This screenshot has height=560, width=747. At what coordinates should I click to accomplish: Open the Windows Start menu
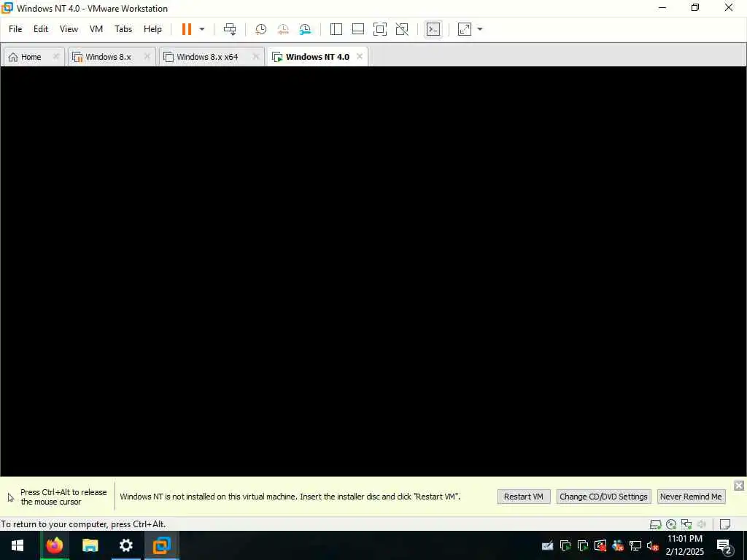[18, 545]
